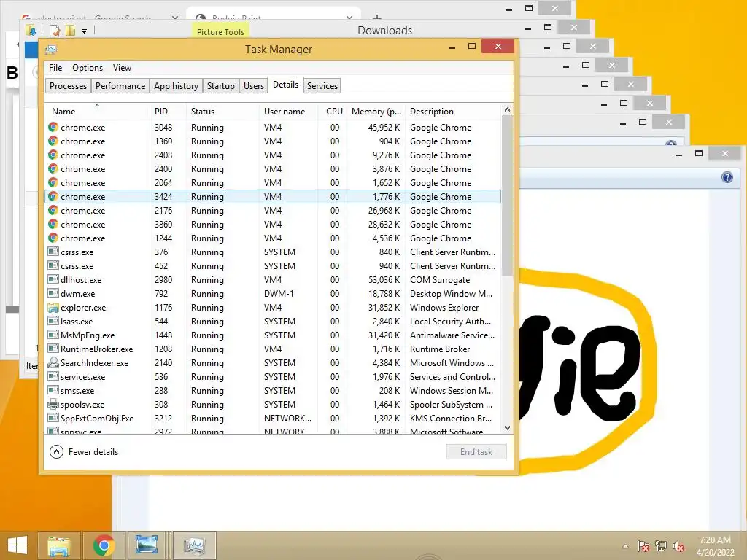Sort by the CPU column header
The image size is (747, 560).
pos(333,112)
